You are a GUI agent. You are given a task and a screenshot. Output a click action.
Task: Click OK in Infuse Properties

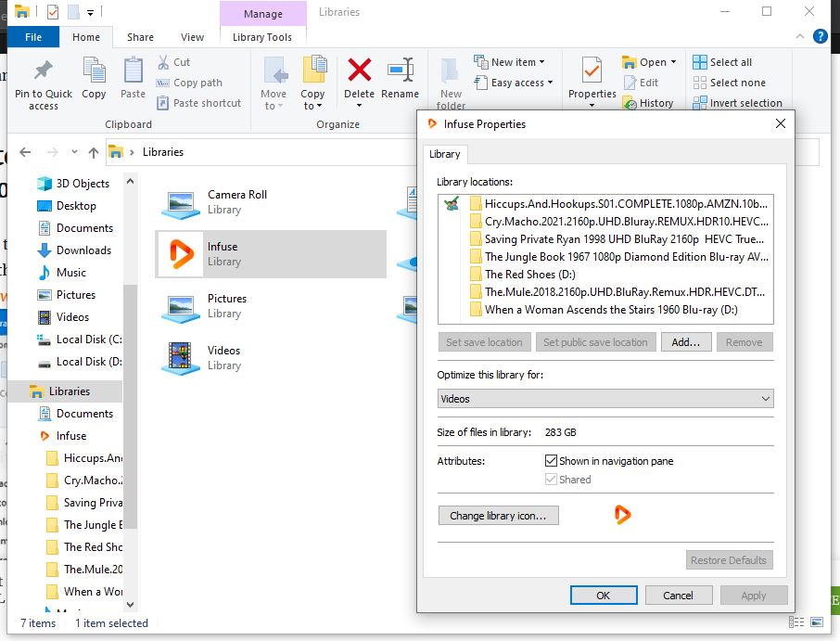coord(604,595)
